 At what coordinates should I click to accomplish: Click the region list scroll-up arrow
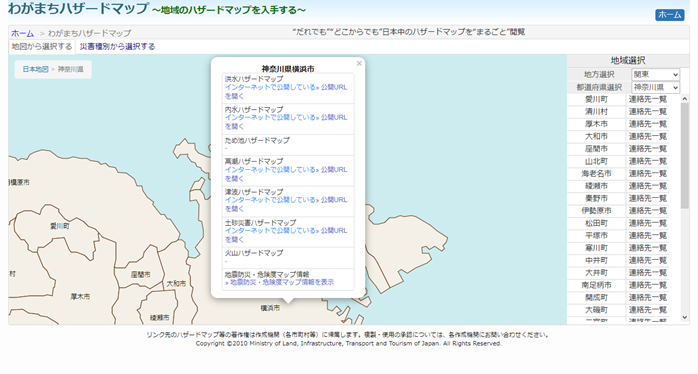pyautogui.click(x=685, y=98)
